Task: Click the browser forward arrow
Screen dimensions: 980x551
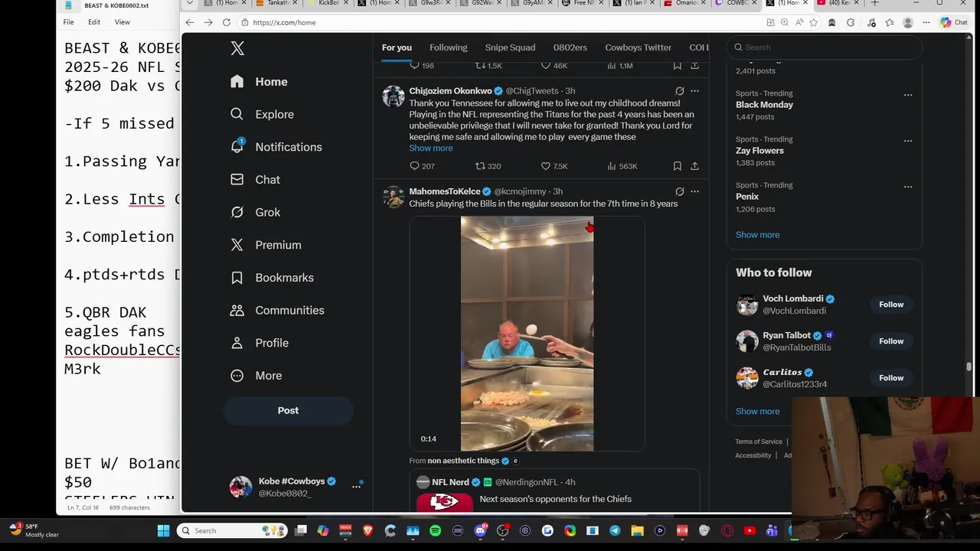Action: tap(208, 22)
